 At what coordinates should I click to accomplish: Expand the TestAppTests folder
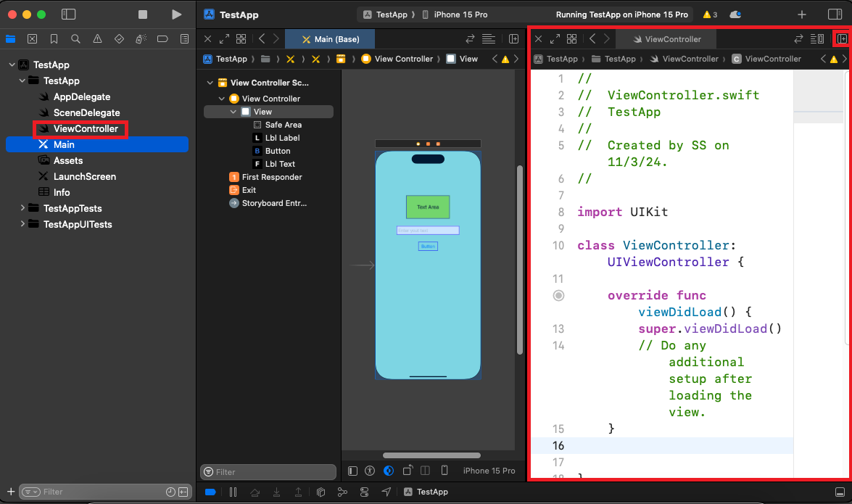22,208
